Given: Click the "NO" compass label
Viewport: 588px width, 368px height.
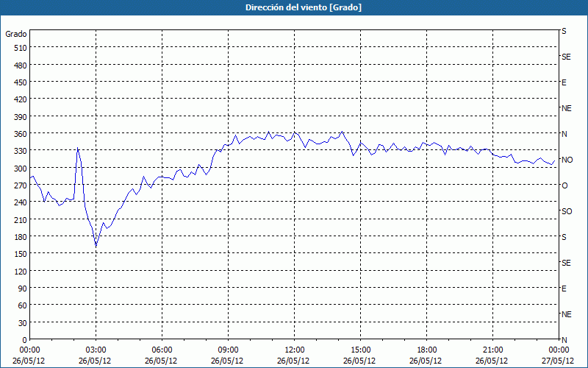Looking at the screenshot, I should (567, 160).
